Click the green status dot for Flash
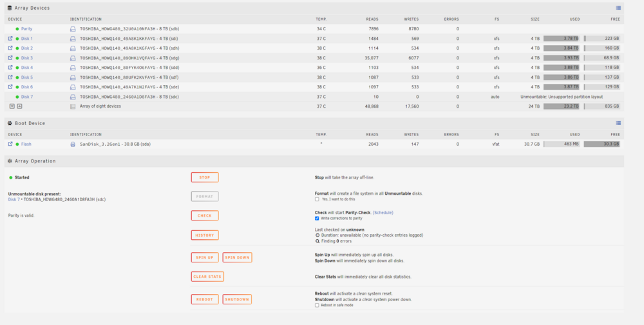Viewport: 644px width, 325px height. coord(17,144)
